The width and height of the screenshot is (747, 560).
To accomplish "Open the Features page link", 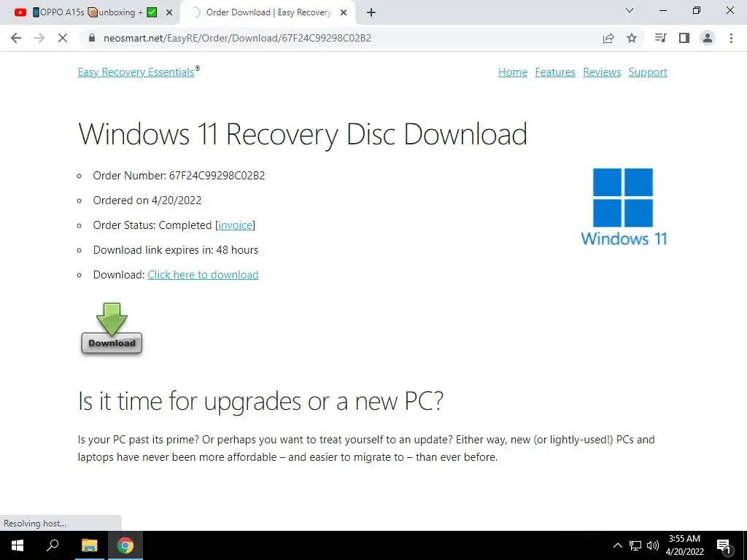I will click(x=555, y=72).
